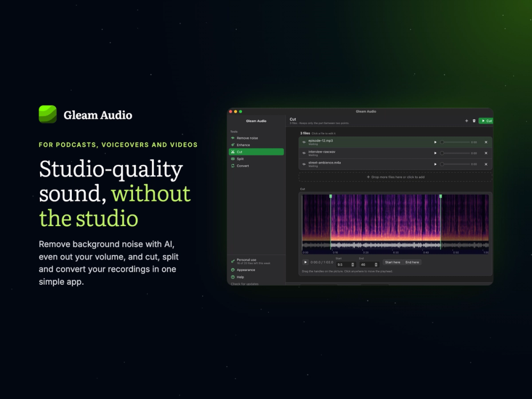The image size is (532, 399).
Task: Click the right green end handle on spectrogram
Action: pos(440,196)
